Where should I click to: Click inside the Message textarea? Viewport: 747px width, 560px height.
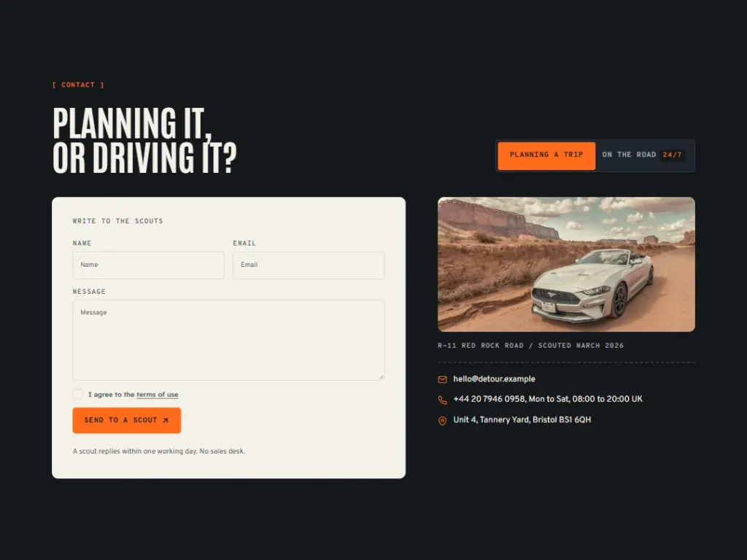click(x=228, y=340)
